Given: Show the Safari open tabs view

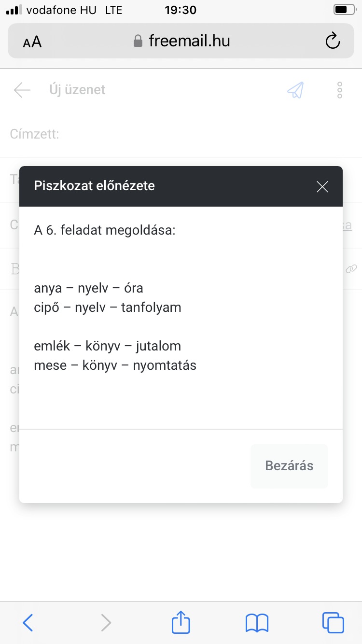Looking at the screenshot, I should [x=333, y=623].
